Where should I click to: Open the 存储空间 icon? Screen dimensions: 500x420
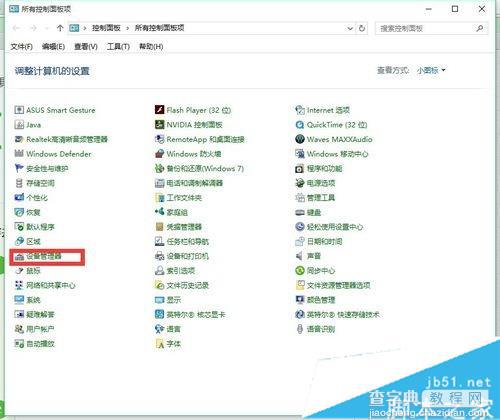(x=19, y=183)
